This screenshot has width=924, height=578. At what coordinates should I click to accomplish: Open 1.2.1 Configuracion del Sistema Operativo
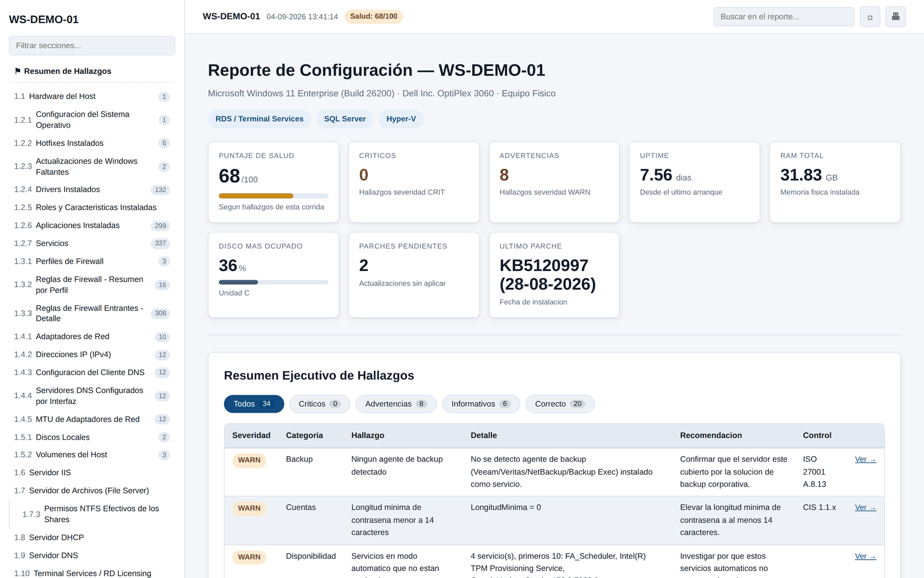coord(92,120)
